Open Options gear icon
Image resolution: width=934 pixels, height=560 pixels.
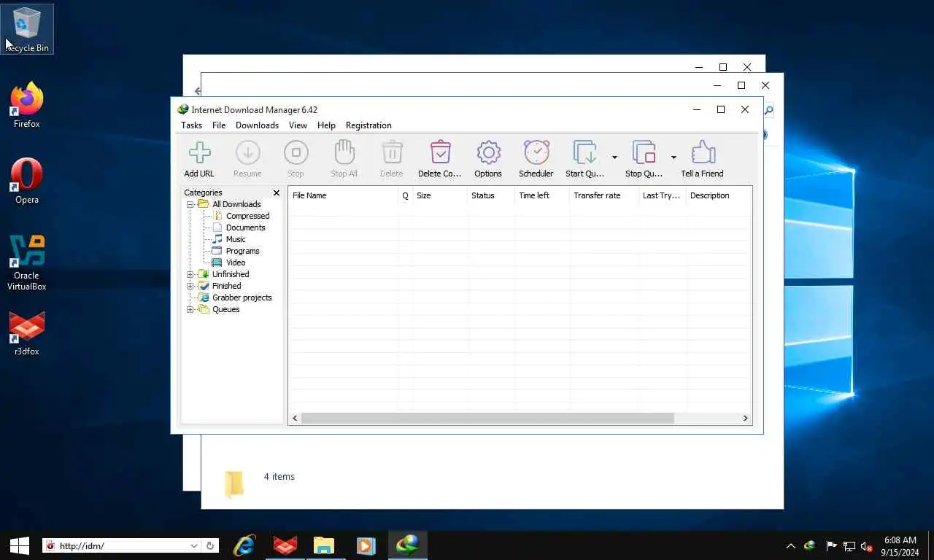pos(488,153)
